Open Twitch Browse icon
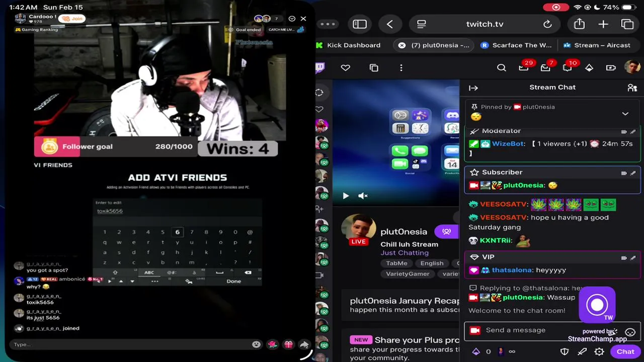644x362 pixels. [374, 67]
